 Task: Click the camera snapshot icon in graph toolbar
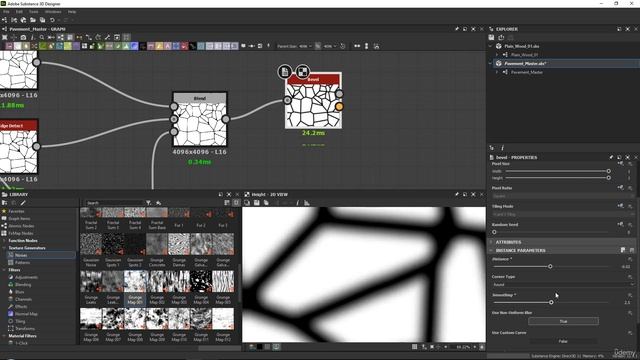click(x=23, y=37)
